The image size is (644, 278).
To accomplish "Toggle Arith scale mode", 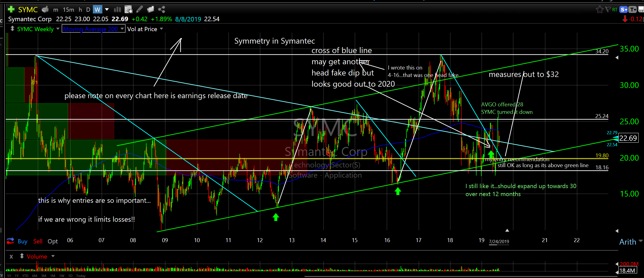I will (x=628, y=242).
